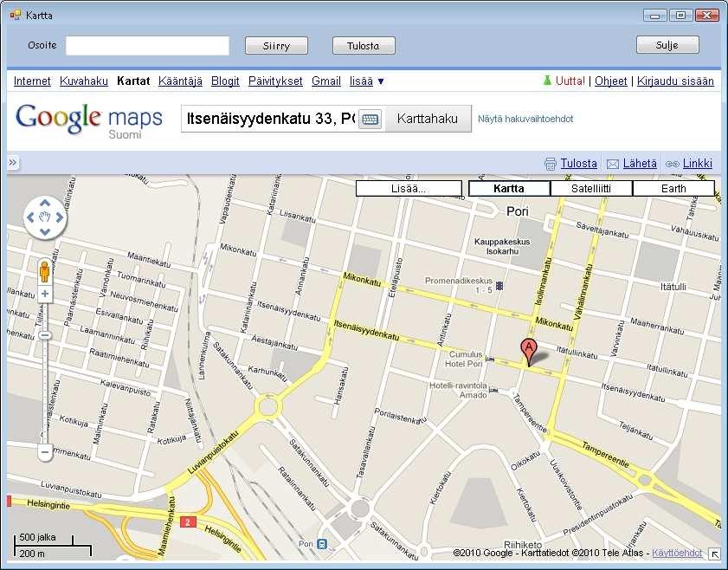Close the Kartta window
Screen dimensions: 728x570
[x=707, y=16]
